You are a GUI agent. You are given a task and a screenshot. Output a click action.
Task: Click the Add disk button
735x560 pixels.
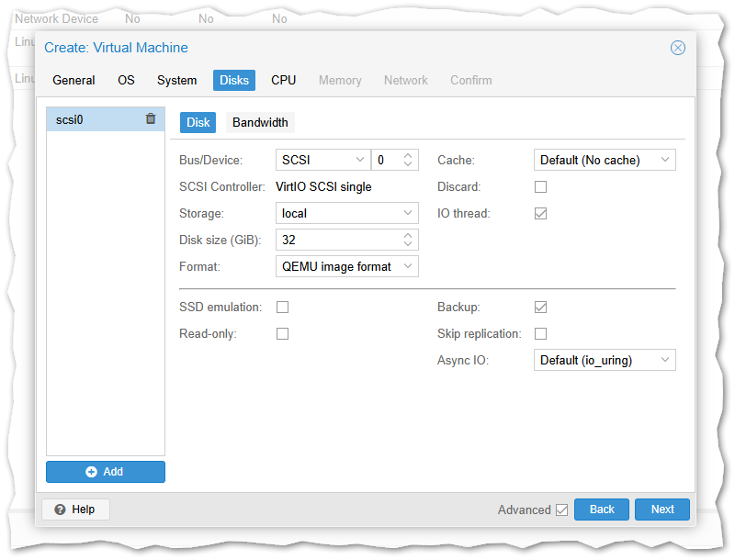click(x=106, y=472)
